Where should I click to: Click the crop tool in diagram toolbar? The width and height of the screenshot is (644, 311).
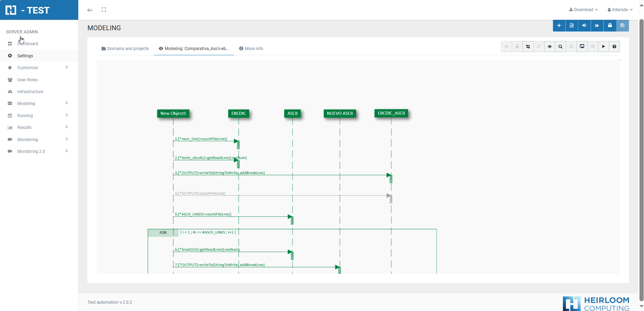528,47
